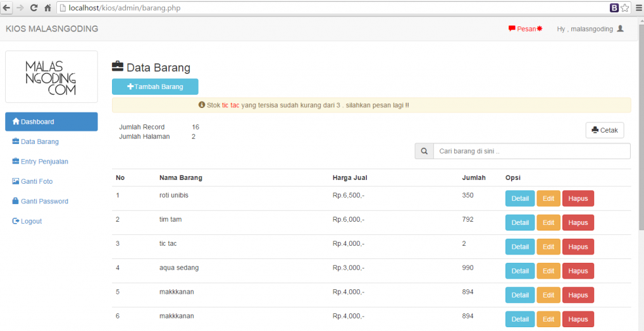Delete aqua sedang with Hapus
Screen dimensions: 644x331
pos(578,270)
